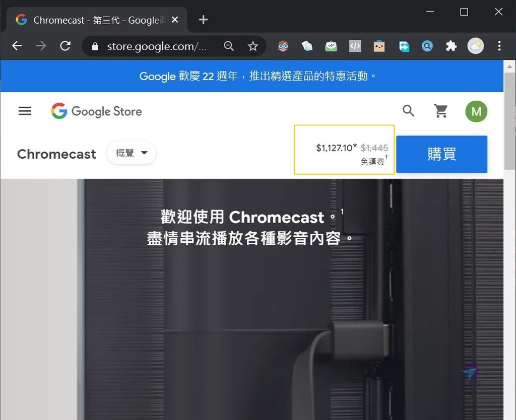The width and height of the screenshot is (516, 420).
Task: Open the blue circle magnifier extension
Action: tap(427, 46)
